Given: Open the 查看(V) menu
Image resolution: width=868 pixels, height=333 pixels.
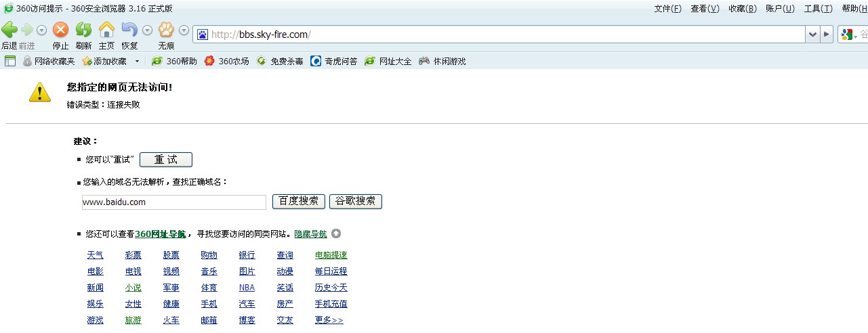Looking at the screenshot, I should (705, 8).
